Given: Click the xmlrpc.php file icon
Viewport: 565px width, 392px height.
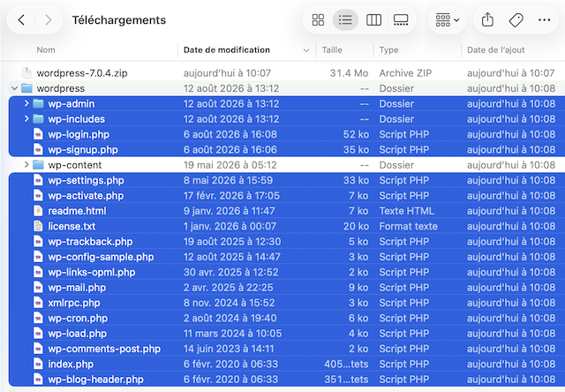Looking at the screenshot, I should tap(38, 303).
